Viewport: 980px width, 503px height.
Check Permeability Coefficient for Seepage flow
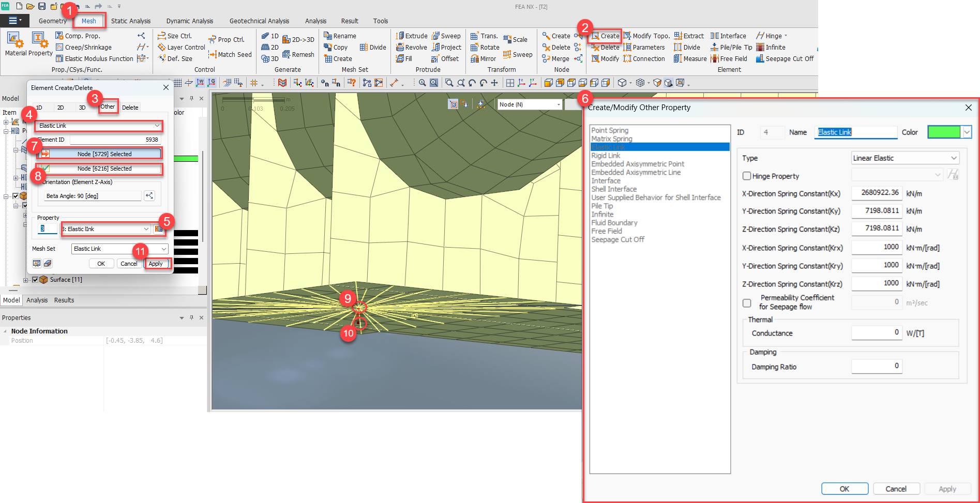tap(747, 303)
